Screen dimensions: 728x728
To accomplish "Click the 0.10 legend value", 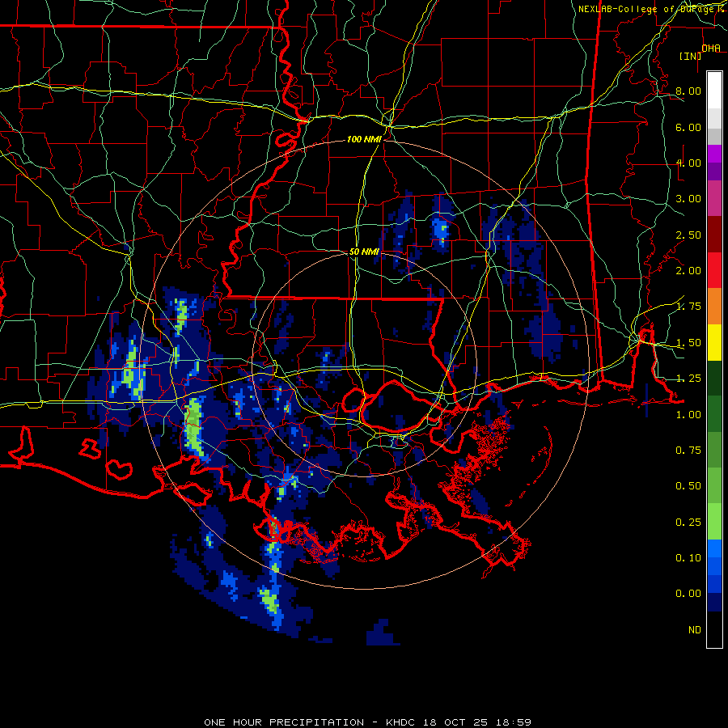I will tap(688, 558).
